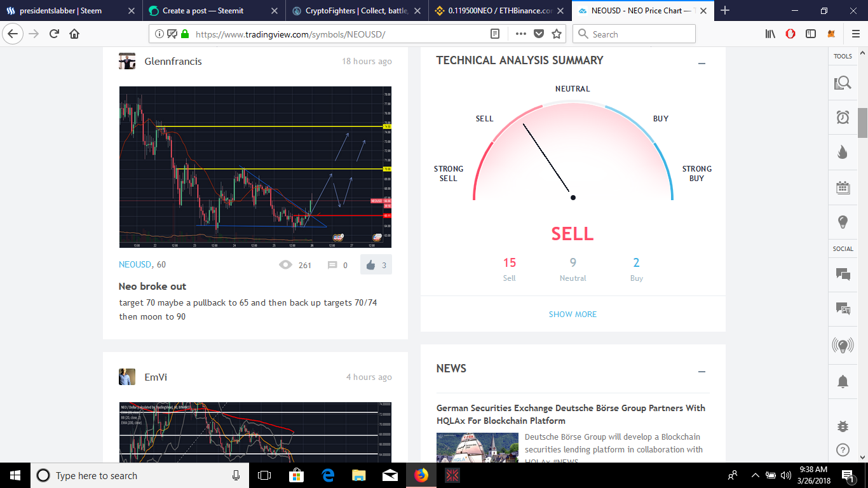Select the NEOUSD - NEO Price Chart tab
Viewport: 868px width, 488px height.
[x=642, y=11]
